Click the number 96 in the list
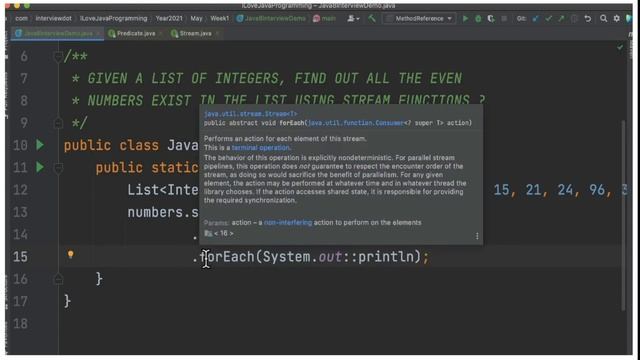The image size is (640, 360). click(596, 190)
